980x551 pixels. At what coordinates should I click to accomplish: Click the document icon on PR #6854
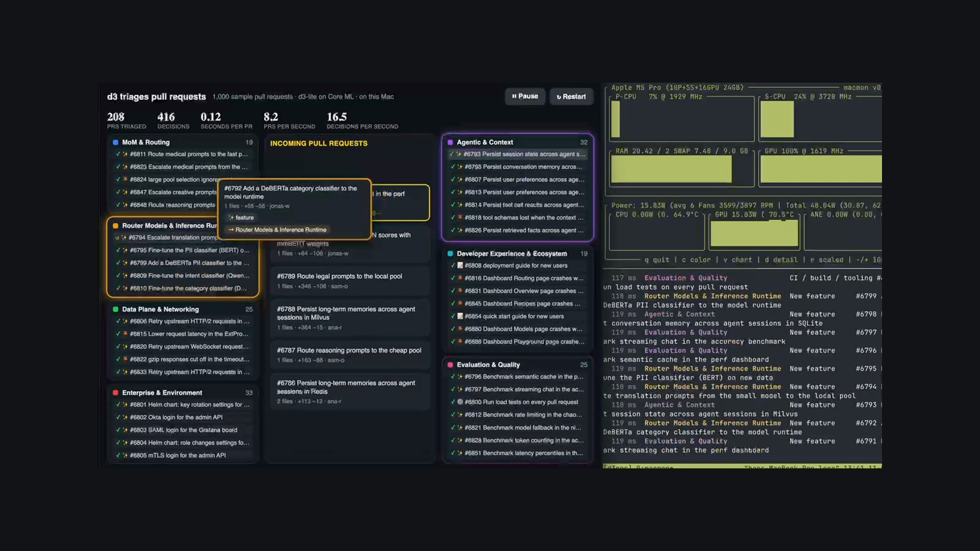pos(460,316)
